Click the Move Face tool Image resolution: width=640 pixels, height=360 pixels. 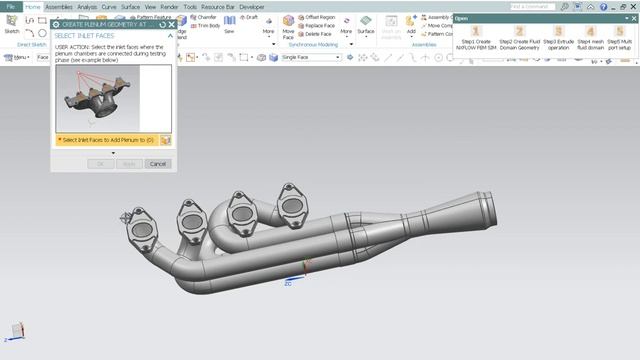(x=288, y=27)
